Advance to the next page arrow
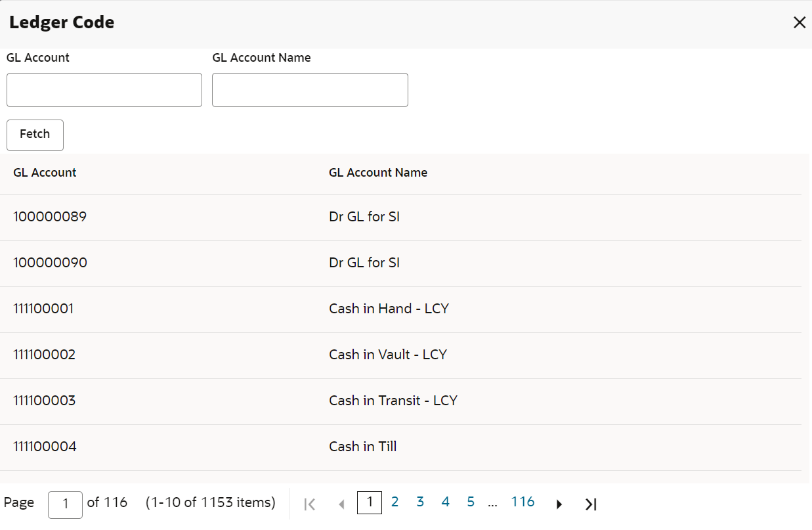 coord(559,504)
